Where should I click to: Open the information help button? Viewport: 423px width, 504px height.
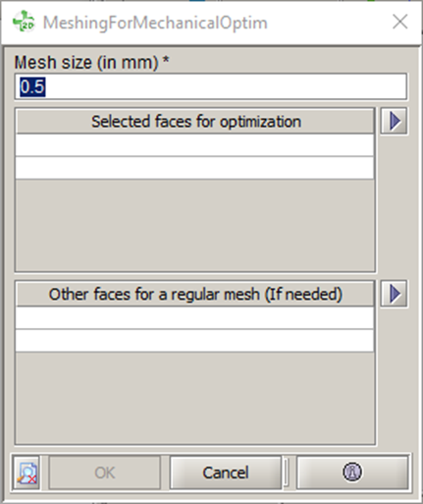[352, 473]
